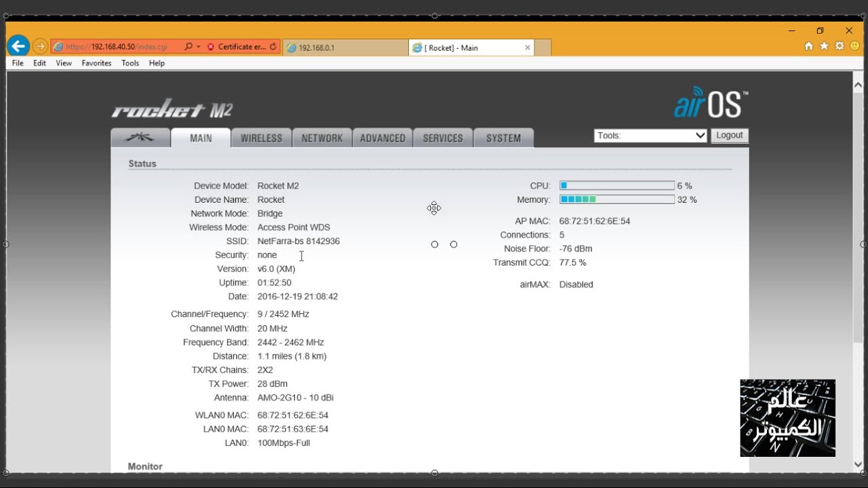Expand the airOS Tools dropdown

click(x=650, y=136)
